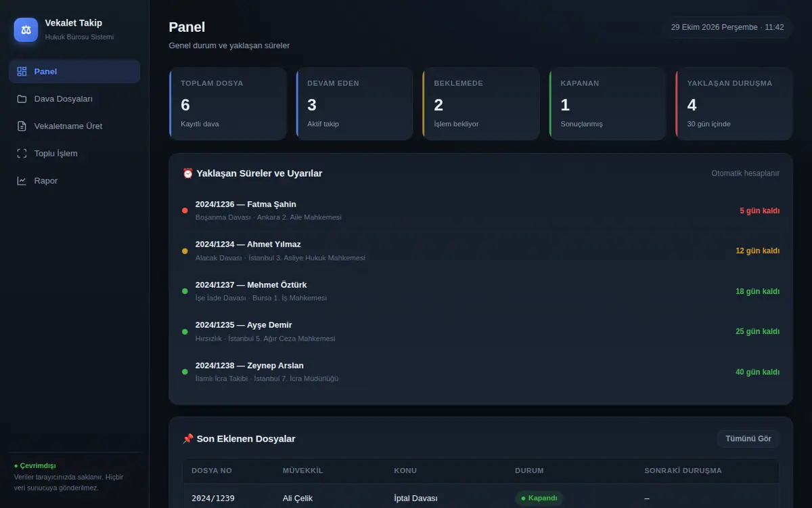This screenshot has width=812, height=508.
Task: Click the '12 gün kaldı' label
Action: 757,251
